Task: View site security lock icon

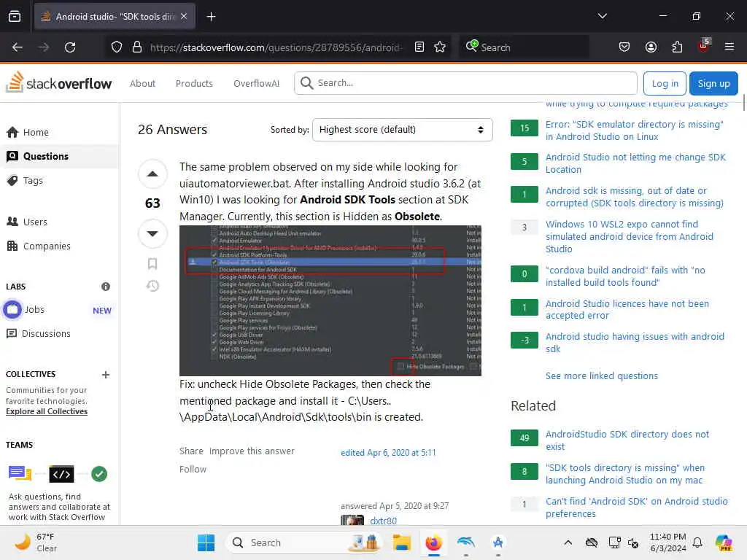Action: coord(137,47)
